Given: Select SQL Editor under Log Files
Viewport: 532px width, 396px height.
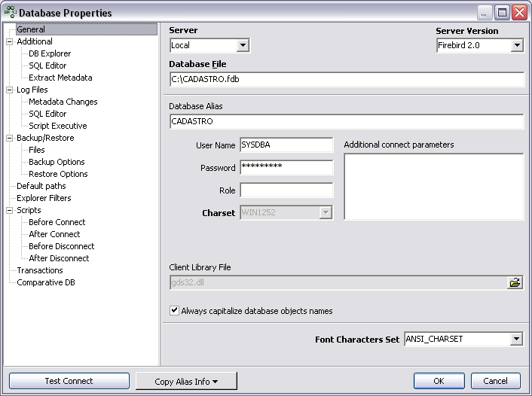Looking at the screenshot, I should point(47,114).
